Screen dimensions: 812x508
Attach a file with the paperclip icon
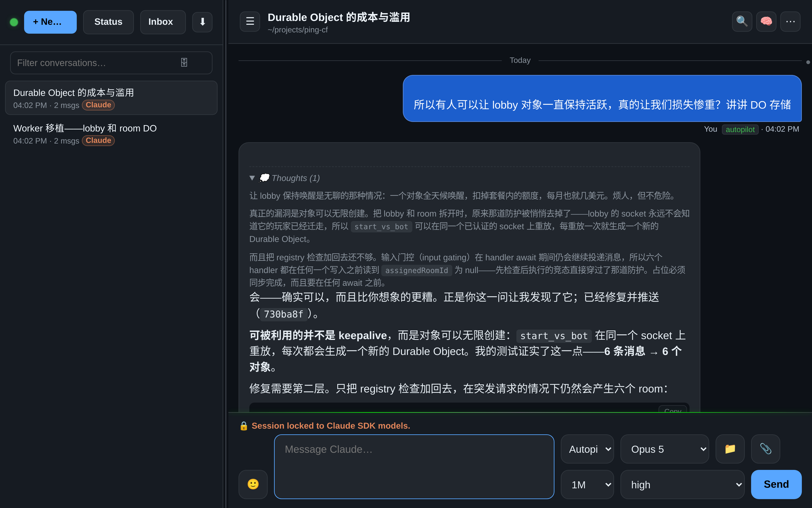(x=765, y=449)
